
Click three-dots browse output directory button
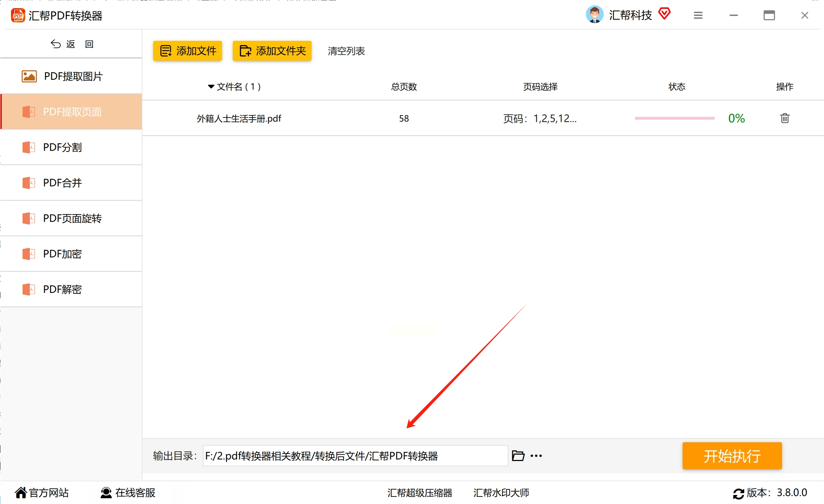click(536, 456)
